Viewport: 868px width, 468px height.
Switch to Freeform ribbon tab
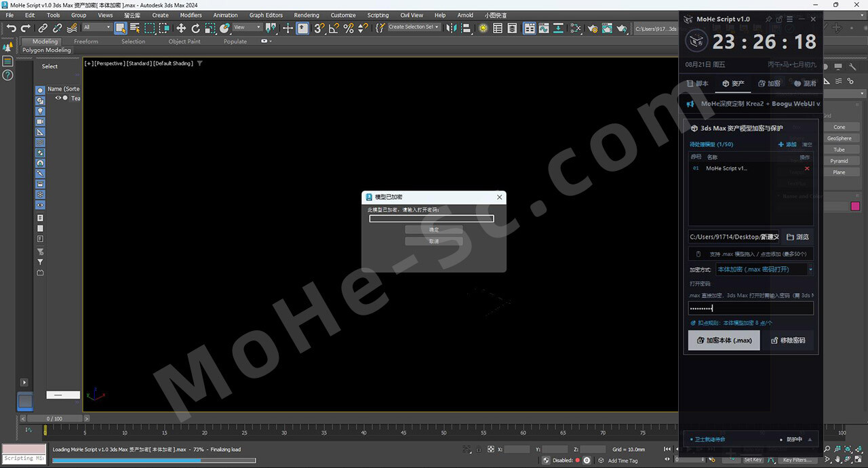[x=86, y=41]
